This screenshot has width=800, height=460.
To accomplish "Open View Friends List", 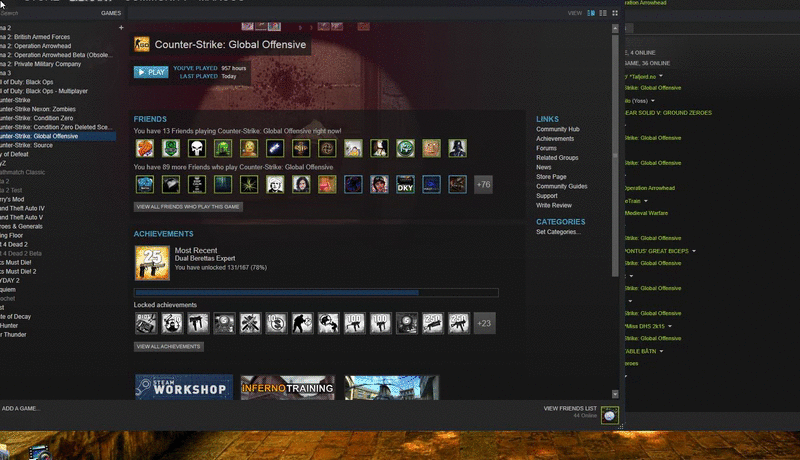I will 570,408.
